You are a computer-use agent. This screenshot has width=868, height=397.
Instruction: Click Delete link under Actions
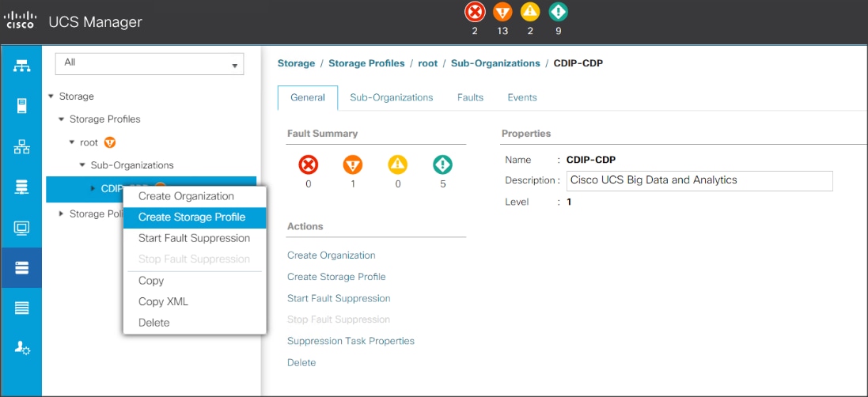(x=301, y=363)
